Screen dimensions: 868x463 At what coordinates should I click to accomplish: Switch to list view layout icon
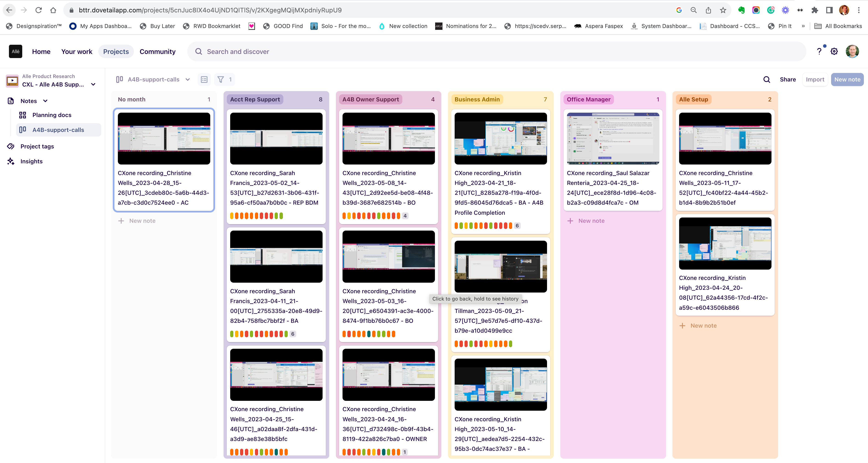tap(204, 79)
